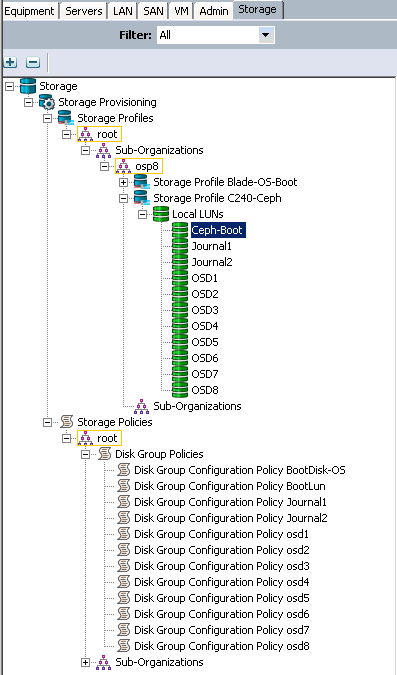Click the collapse all minus toolbar icon
This screenshot has width=397, height=675.
(33, 62)
